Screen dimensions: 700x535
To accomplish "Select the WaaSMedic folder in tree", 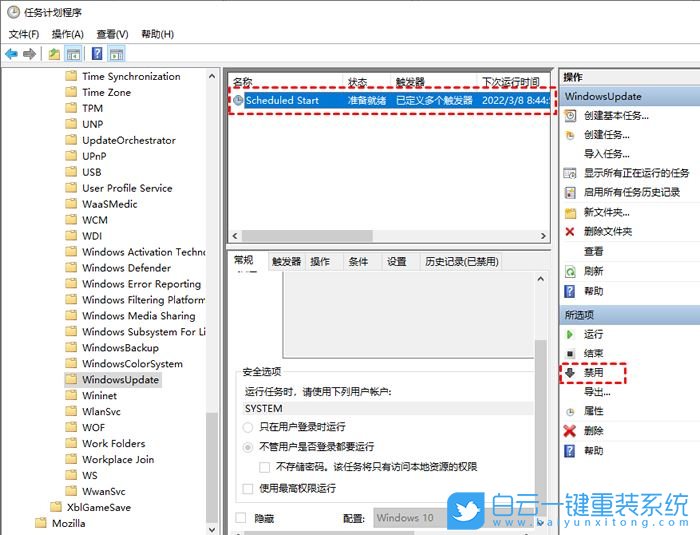I will (109, 204).
